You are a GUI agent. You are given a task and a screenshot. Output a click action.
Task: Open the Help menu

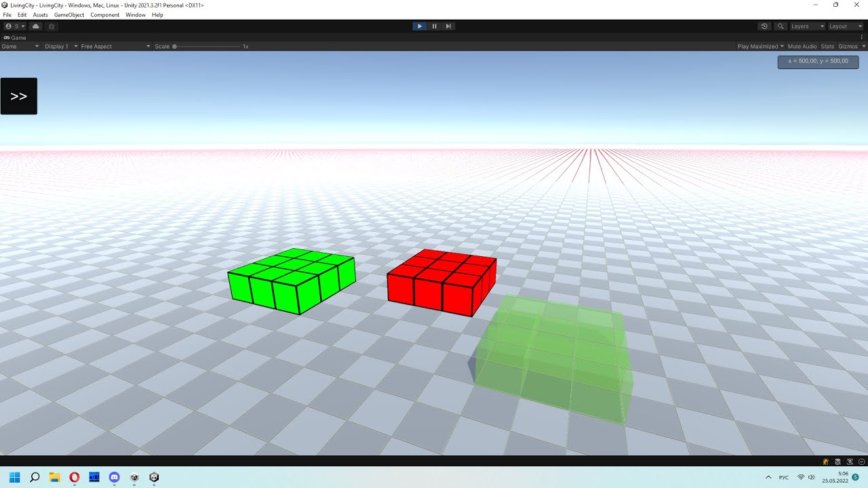tap(157, 15)
